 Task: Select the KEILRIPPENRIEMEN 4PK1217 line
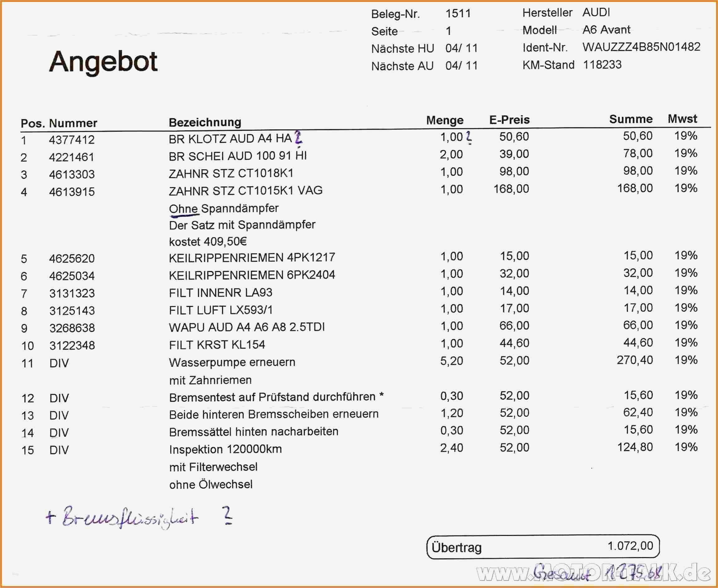tap(252, 257)
